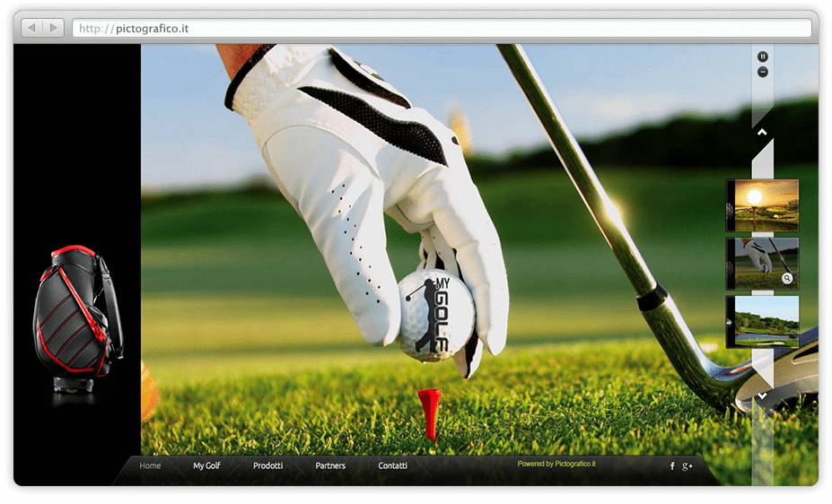Open the Facebook icon in footer
This screenshot has width=832, height=504.
[672, 465]
